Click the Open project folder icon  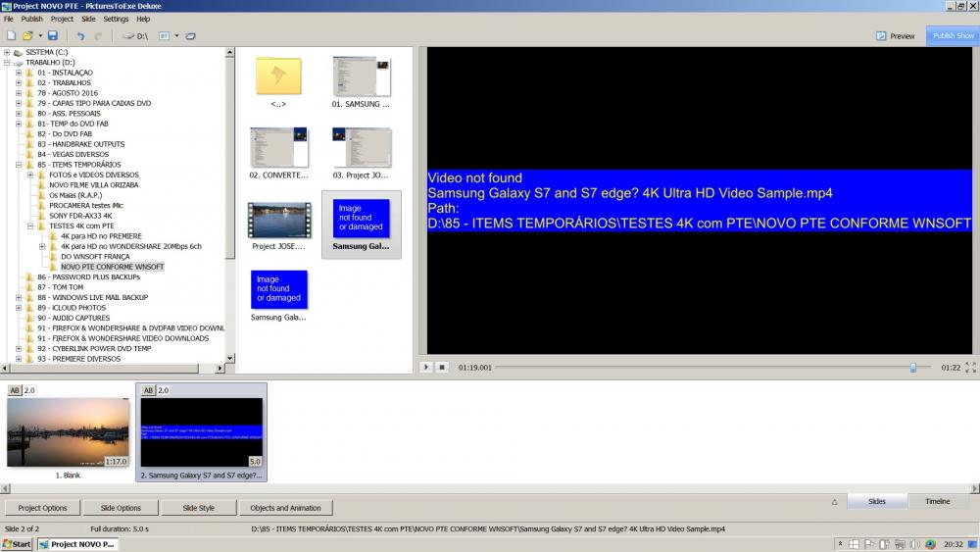point(28,36)
